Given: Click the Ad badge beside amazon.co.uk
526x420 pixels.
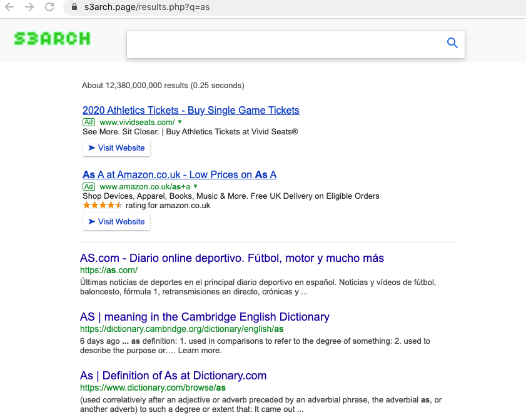Looking at the screenshot, I should [89, 186].
